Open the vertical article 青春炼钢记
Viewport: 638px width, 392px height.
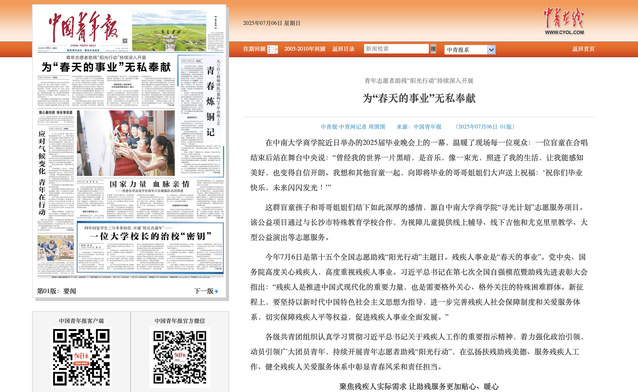pyautogui.click(x=210, y=101)
